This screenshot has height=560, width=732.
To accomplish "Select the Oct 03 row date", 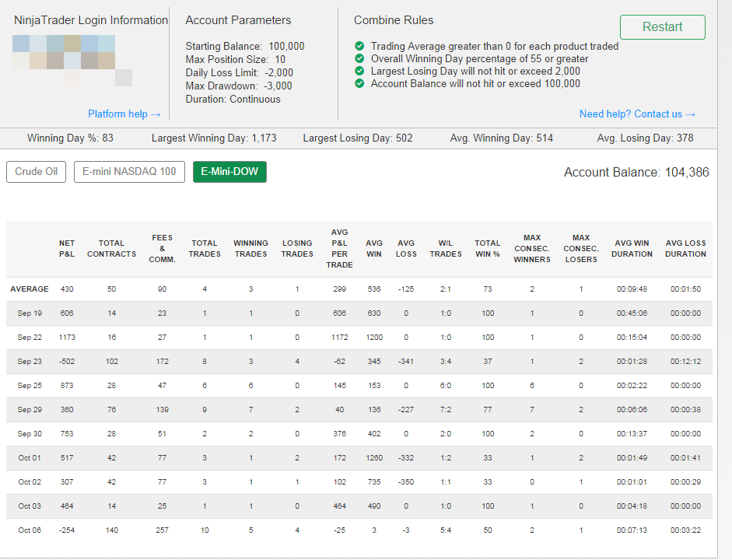I will [30, 506].
